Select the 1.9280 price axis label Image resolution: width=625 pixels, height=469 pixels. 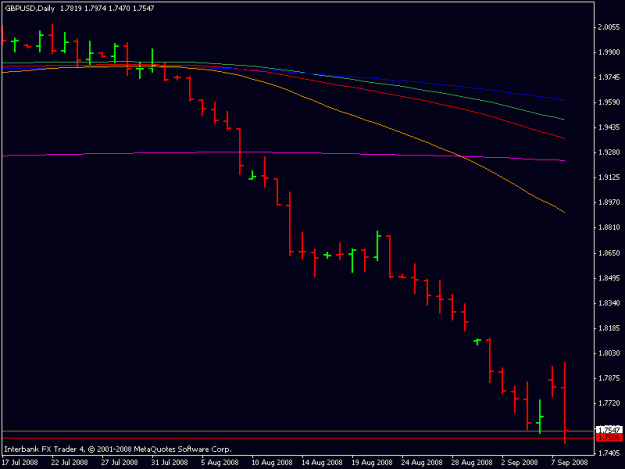[609, 153]
